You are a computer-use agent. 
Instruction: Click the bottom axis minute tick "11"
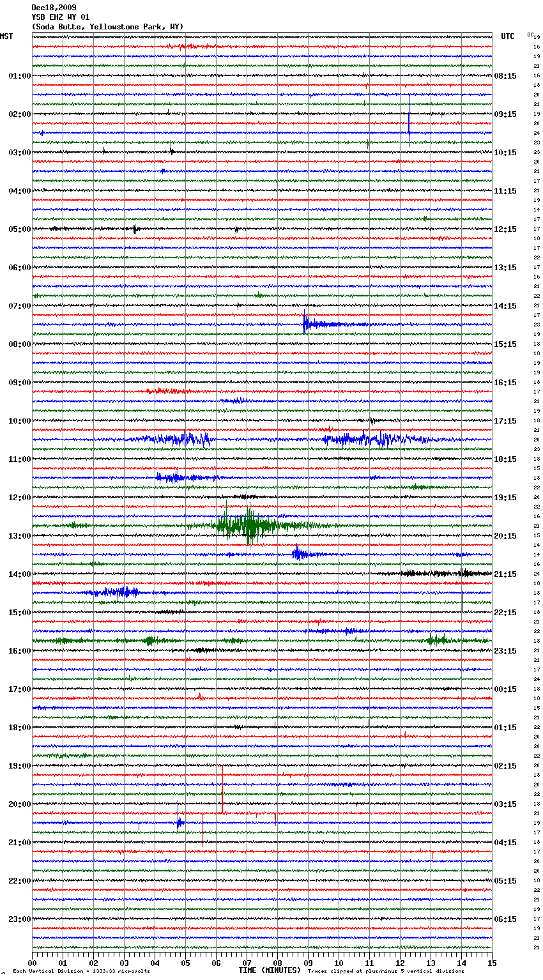pyautogui.click(x=369, y=963)
